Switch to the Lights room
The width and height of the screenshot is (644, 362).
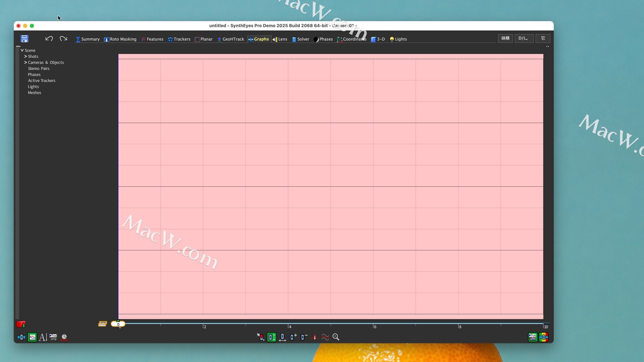[398, 39]
